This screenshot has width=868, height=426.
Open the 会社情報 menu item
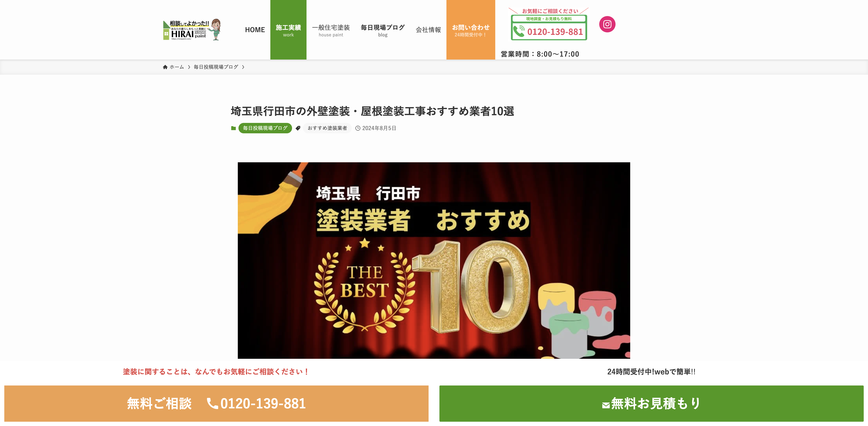click(428, 30)
